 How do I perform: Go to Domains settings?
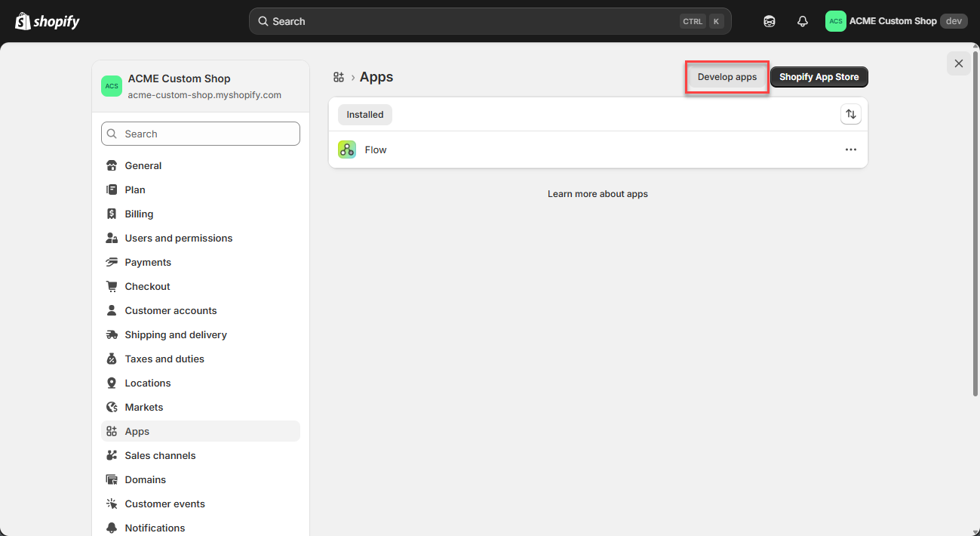pyautogui.click(x=201, y=479)
